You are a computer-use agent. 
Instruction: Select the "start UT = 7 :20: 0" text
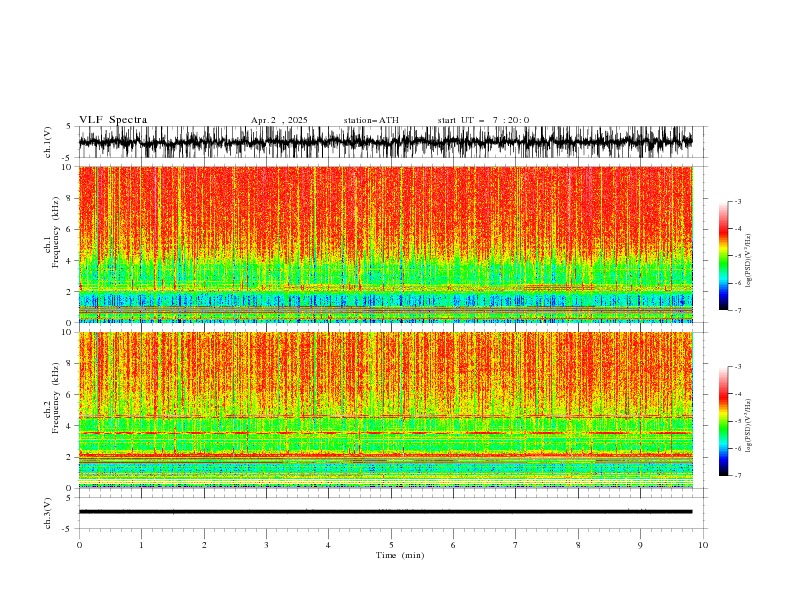point(483,120)
